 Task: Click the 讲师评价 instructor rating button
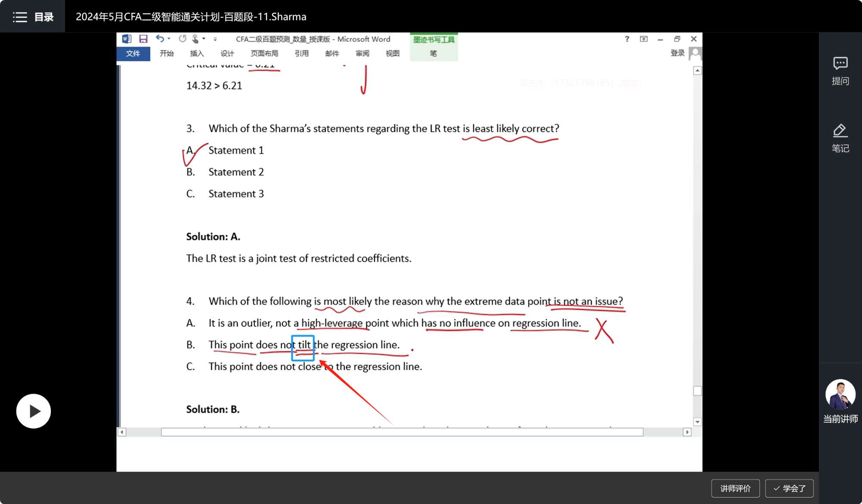click(x=735, y=488)
